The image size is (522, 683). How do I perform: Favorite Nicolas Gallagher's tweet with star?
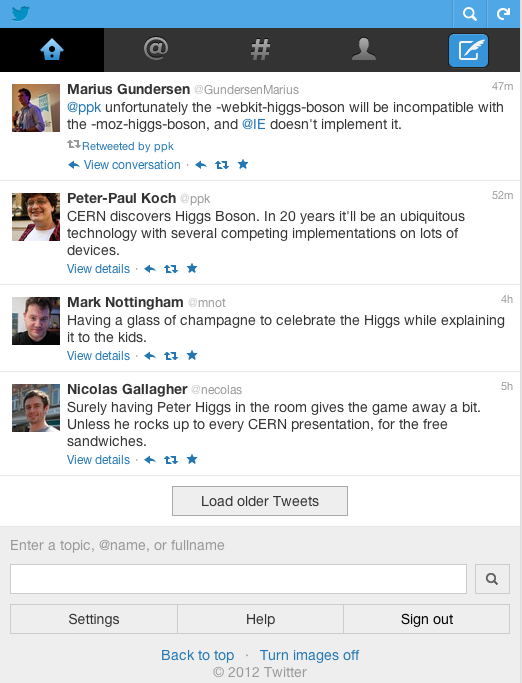(192, 460)
